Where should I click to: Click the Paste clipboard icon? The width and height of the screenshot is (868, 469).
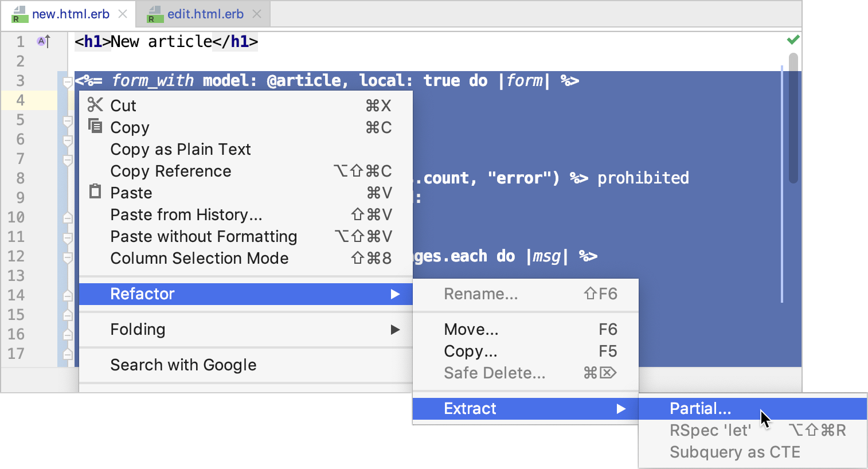click(95, 191)
